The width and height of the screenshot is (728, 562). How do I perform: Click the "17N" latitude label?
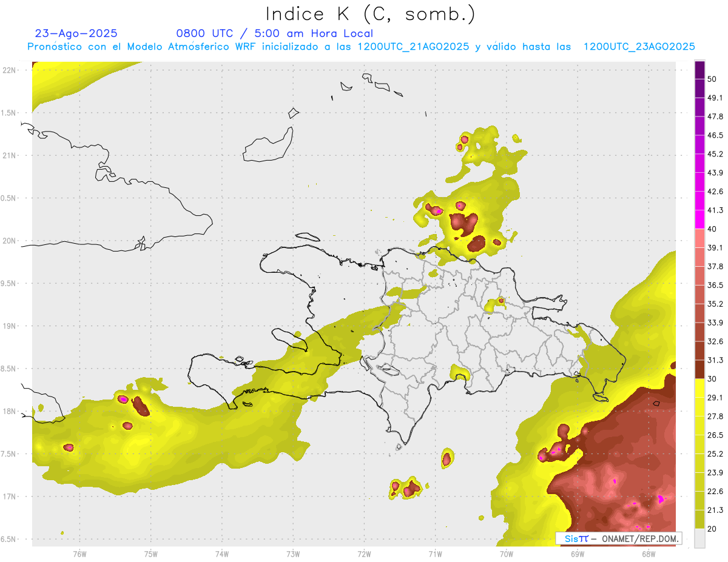(10, 497)
